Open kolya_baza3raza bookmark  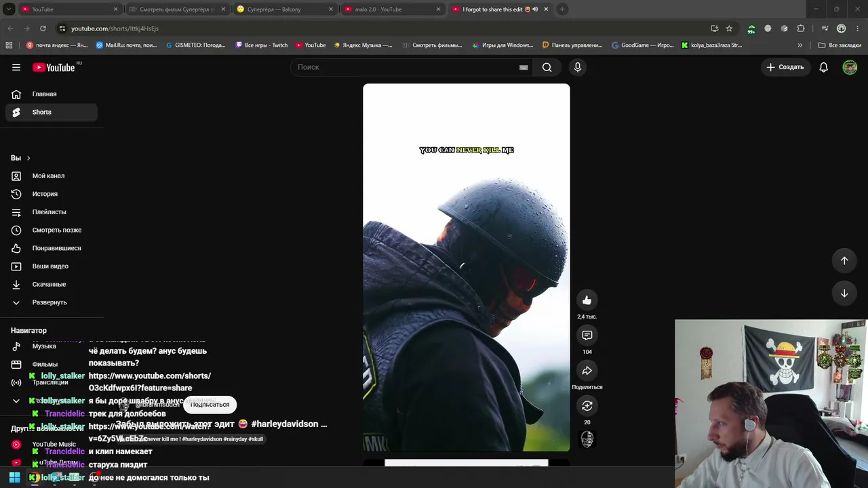coord(712,45)
